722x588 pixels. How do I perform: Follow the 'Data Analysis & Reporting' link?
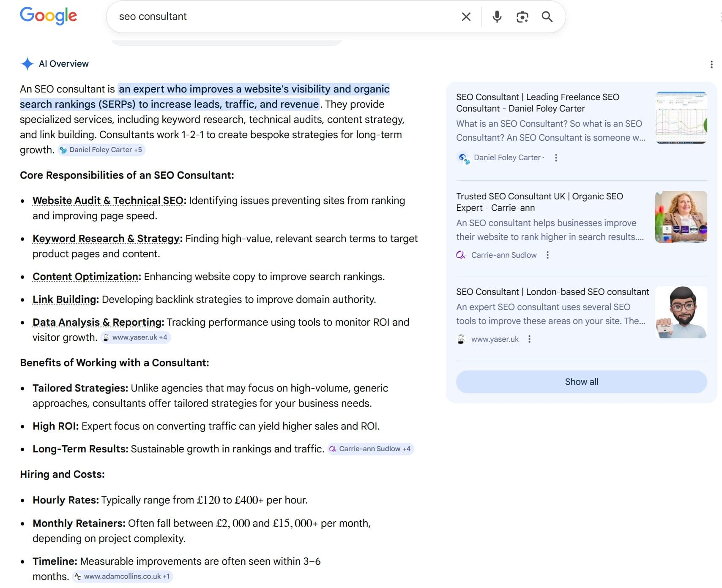[98, 322]
